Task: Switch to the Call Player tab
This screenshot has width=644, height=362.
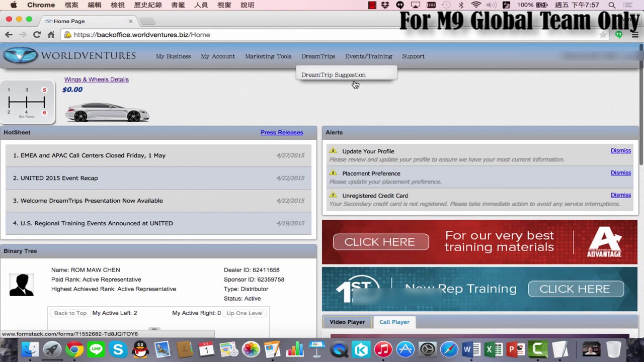Action: [x=394, y=322]
